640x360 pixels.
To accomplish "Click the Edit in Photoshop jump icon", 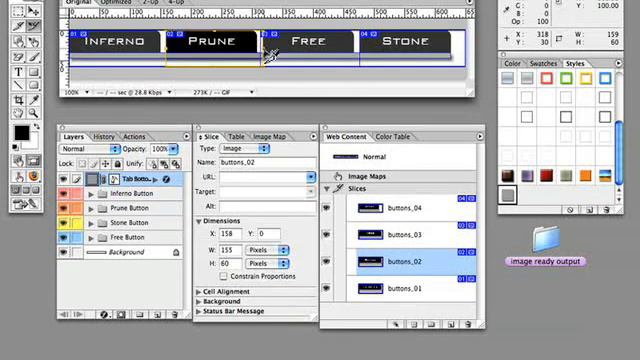I will tap(25, 203).
